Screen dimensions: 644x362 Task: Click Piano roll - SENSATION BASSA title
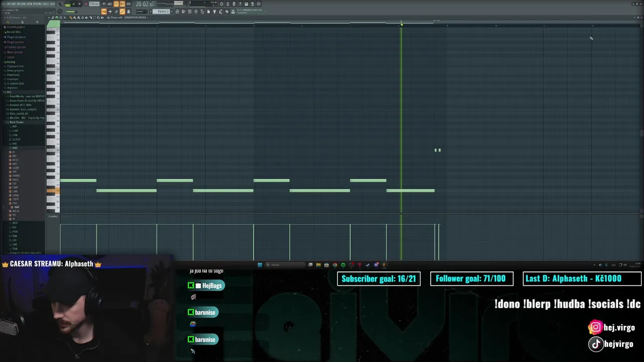[128, 18]
